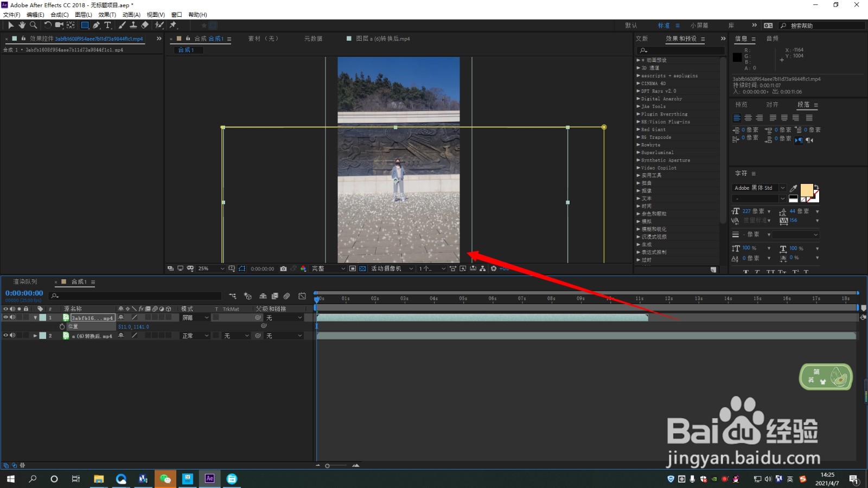Click the show channel RGB color icon
This screenshot has width=868, height=488.
click(x=303, y=268)
